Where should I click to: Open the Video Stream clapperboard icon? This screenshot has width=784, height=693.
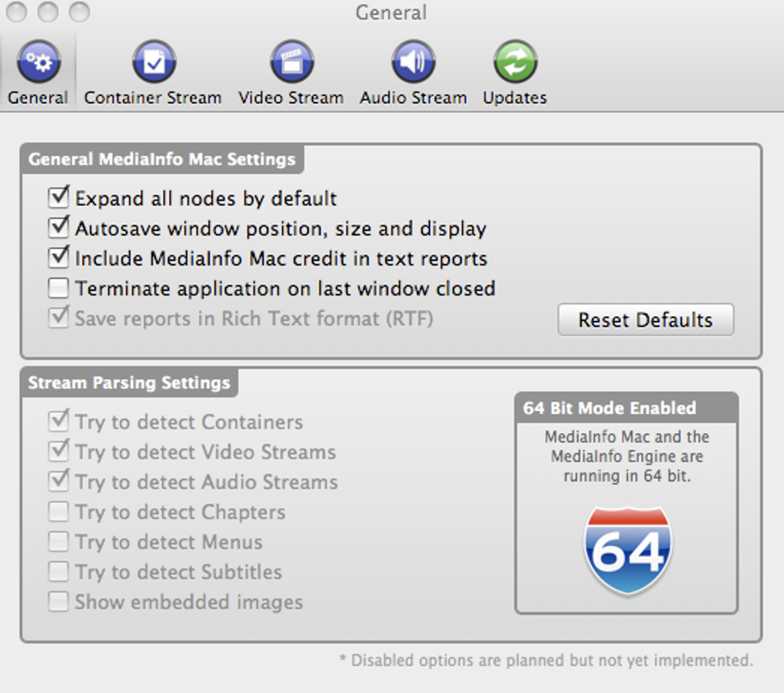tap(292, 62)
